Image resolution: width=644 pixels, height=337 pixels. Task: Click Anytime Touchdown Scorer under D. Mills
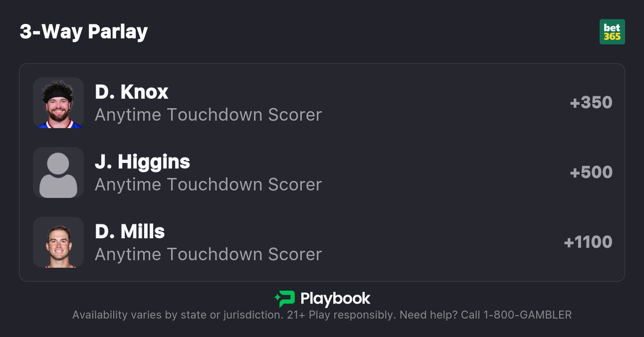pyautogui.click(x=209, y=254)
